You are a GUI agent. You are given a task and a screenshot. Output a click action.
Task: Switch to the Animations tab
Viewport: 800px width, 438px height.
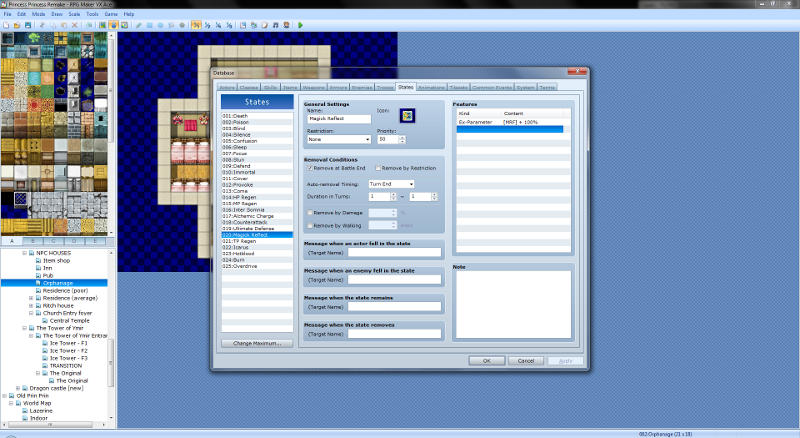pyautogui.click(x=432, y=88)
